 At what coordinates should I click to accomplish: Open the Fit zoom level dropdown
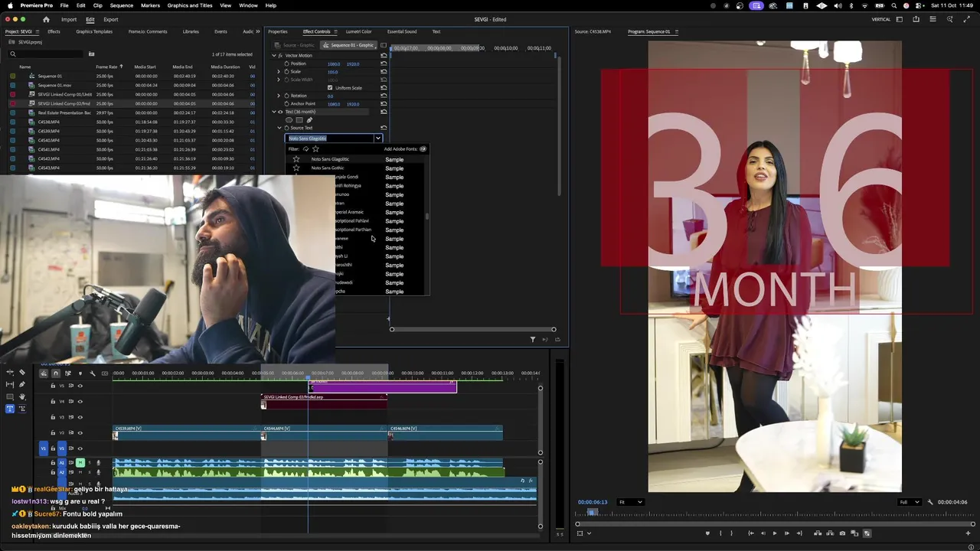click(x=631, y=502)
